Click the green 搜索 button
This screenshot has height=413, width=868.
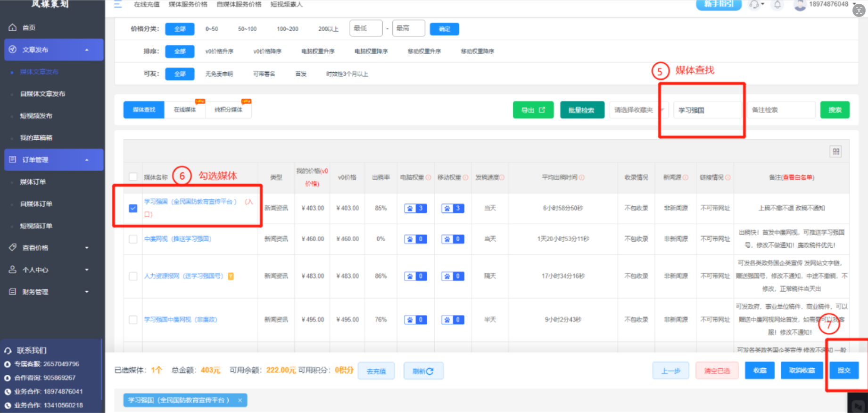(835, 110)
